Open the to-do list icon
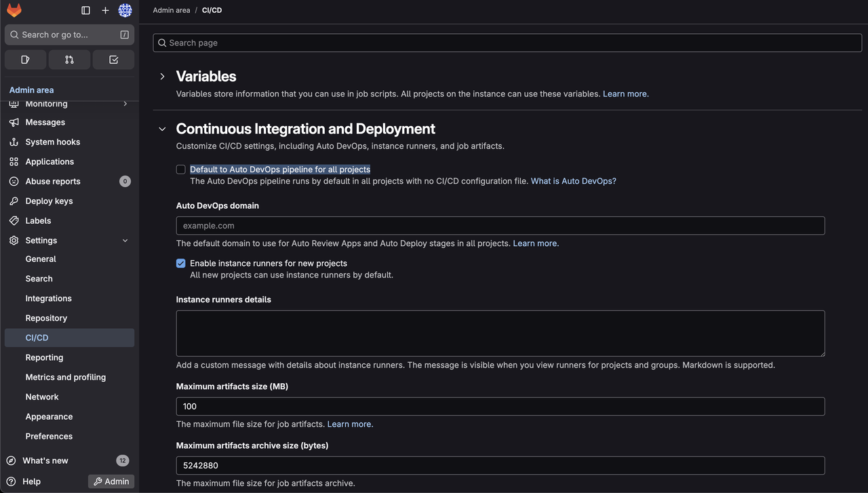868x493 pixels. [113, 60]
